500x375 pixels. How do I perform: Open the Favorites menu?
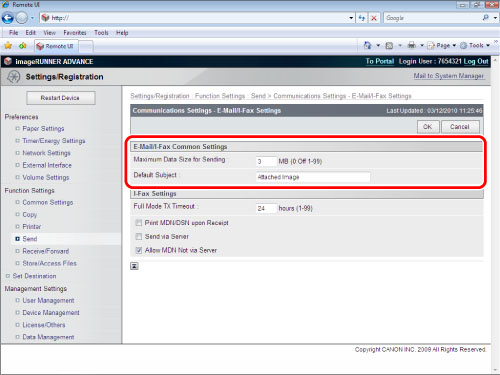pos(75,33)
